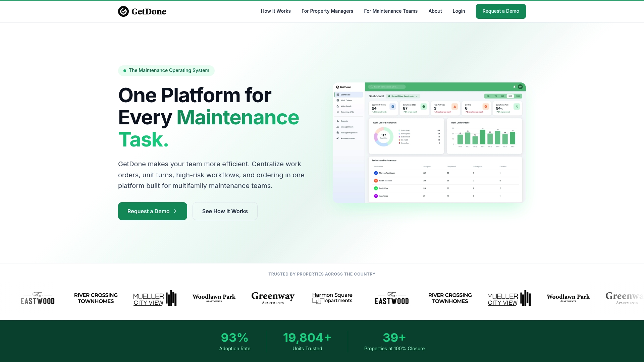Image resolution: width=644 pixels, height=362 pixels.
Task: Click The Maintenance Operating System badge
Action: point(166,70)
